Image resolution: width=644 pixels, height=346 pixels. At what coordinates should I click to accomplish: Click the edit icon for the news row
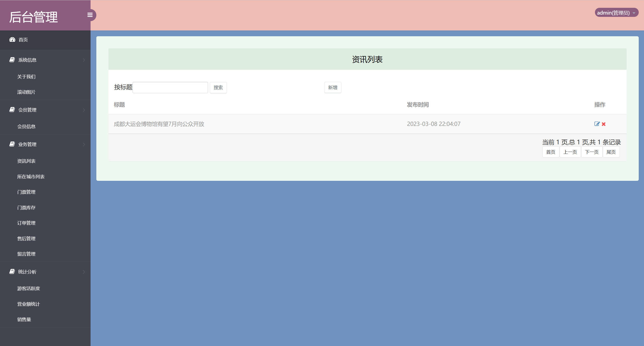click(597, 124)
